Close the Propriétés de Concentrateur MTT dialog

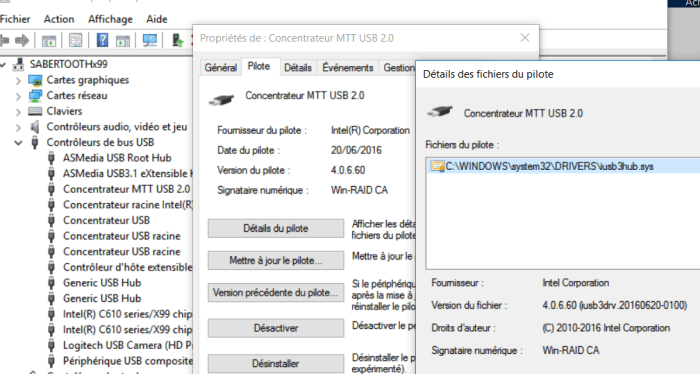525,38
